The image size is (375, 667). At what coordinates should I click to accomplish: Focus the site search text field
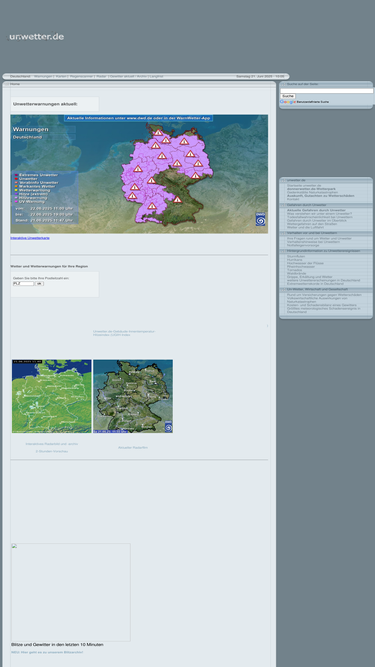click(327, 91)
